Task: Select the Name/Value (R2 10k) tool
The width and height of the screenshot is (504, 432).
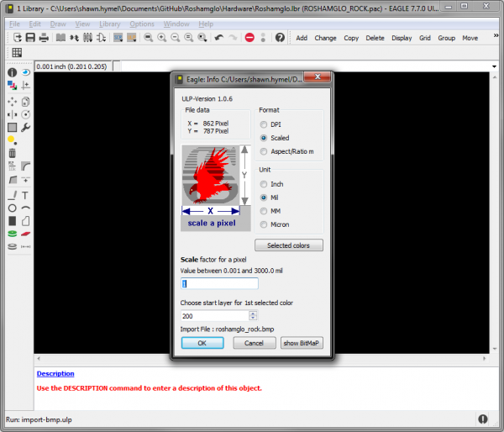Action: coord(13,166)
